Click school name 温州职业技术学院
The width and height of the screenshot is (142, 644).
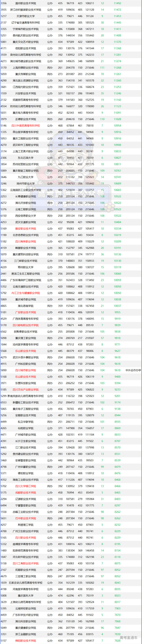pos(25,3)
